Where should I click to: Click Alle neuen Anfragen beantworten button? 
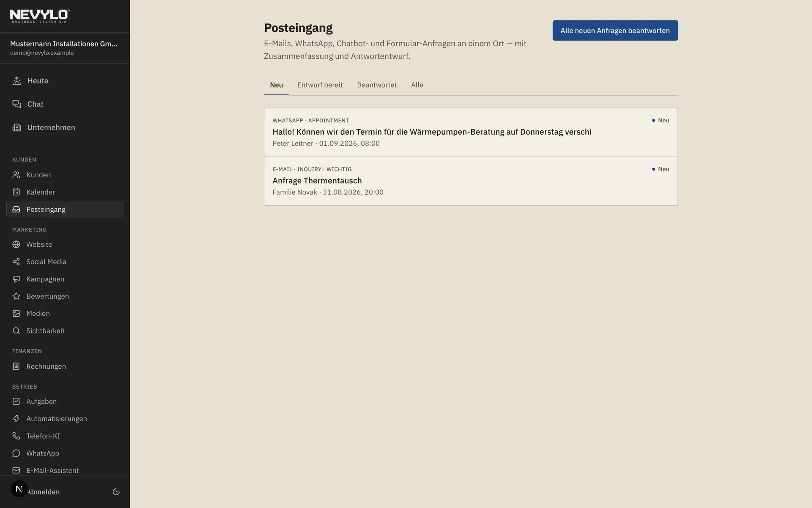pos(615,30)
